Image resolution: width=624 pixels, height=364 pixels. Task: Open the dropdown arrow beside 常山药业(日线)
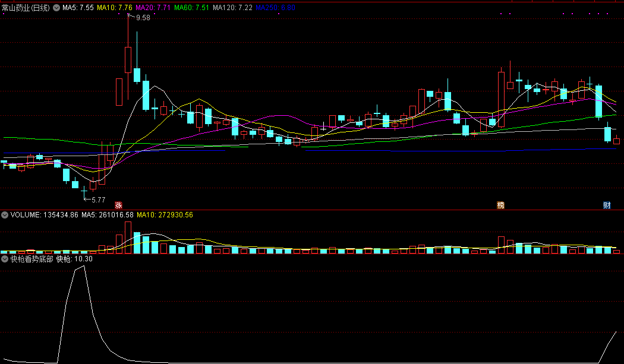pyautogui.click(x=56, y=8)
